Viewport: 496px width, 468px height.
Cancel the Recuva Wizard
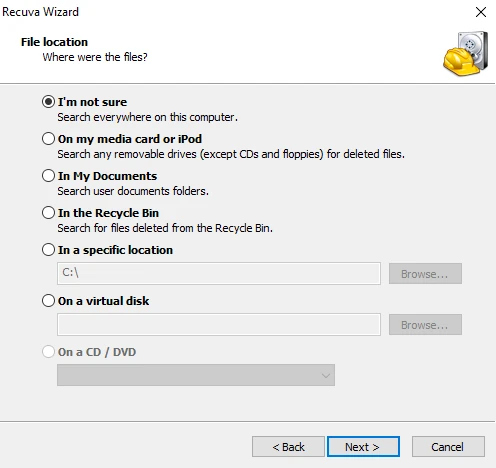click(x=448, y=447)
